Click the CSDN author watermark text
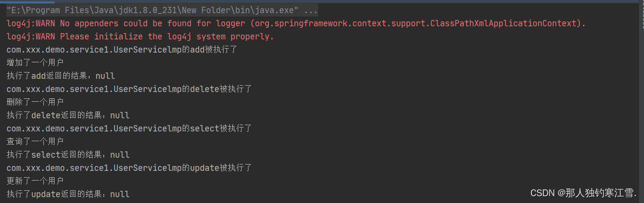The height and width of the screenshot is (203, 644). click(584, 193)
